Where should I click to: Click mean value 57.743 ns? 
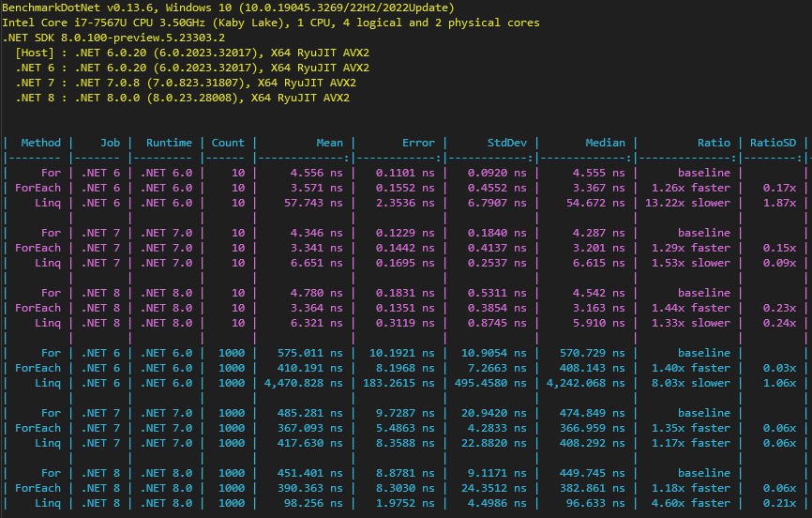[x=313, y=203]
